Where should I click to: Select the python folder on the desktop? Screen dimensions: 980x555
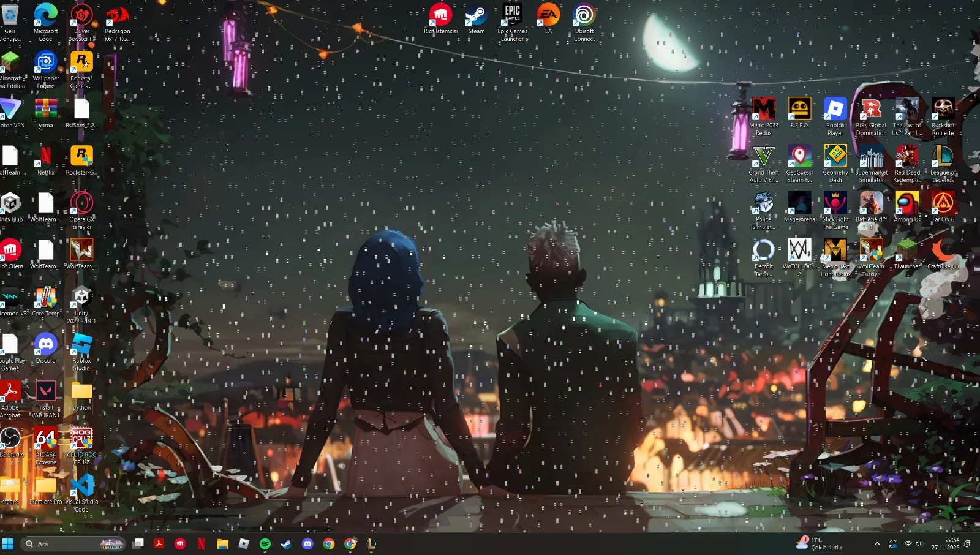(81, 395)
